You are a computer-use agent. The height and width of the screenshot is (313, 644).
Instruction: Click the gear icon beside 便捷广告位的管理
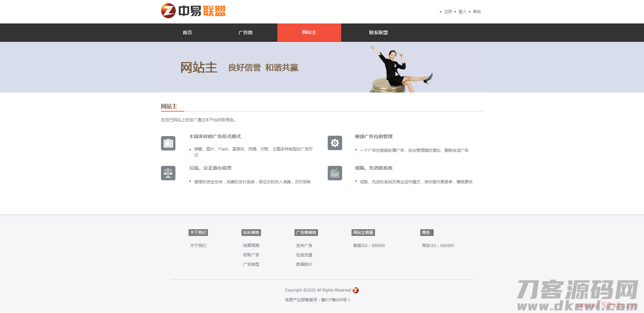(335, 143)
